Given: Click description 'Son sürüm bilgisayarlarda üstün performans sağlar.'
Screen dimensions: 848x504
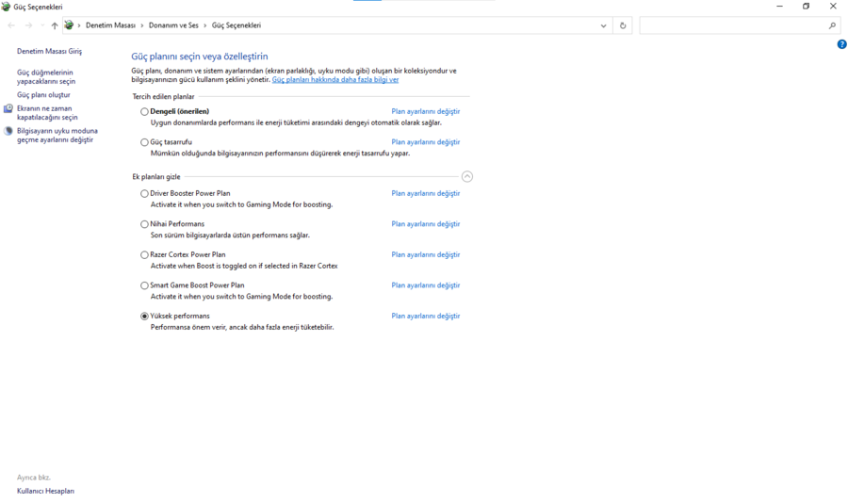Looking at the screenshot, I should [x=230, y=236].
